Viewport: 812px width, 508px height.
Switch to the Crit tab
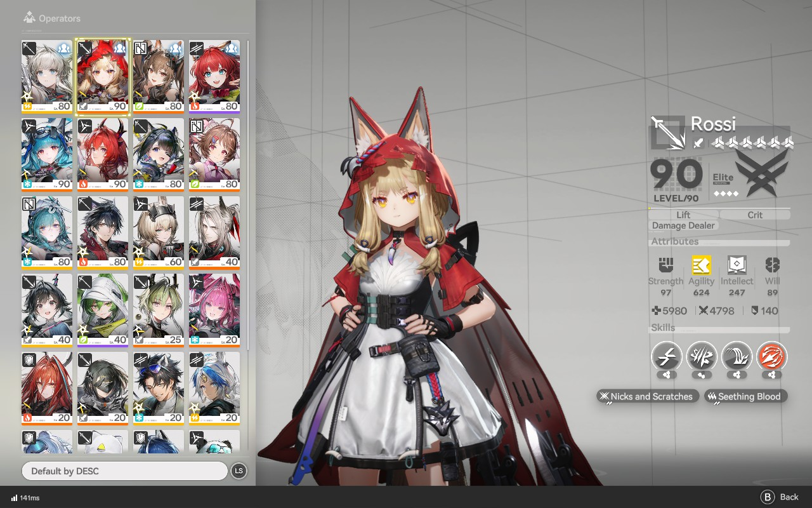(x=755, y=215)
